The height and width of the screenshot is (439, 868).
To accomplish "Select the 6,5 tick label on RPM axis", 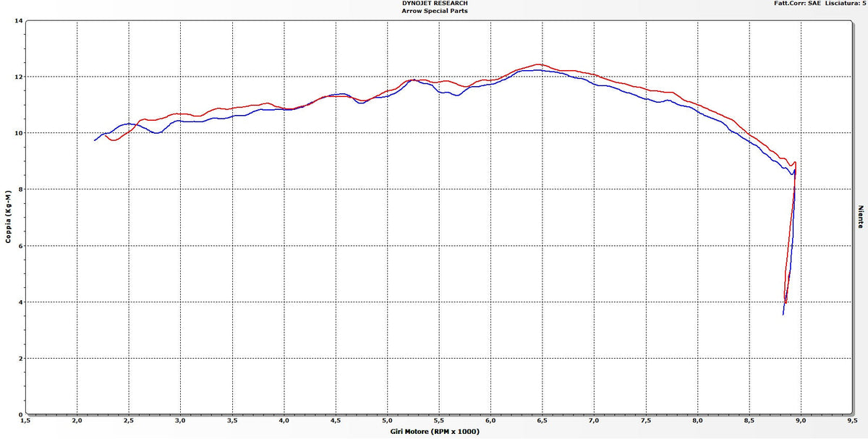I will [x=542, y=420].
